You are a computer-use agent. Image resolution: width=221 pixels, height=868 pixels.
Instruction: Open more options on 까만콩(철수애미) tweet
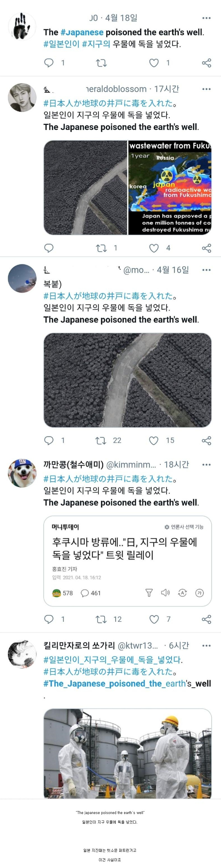[206, 465]
